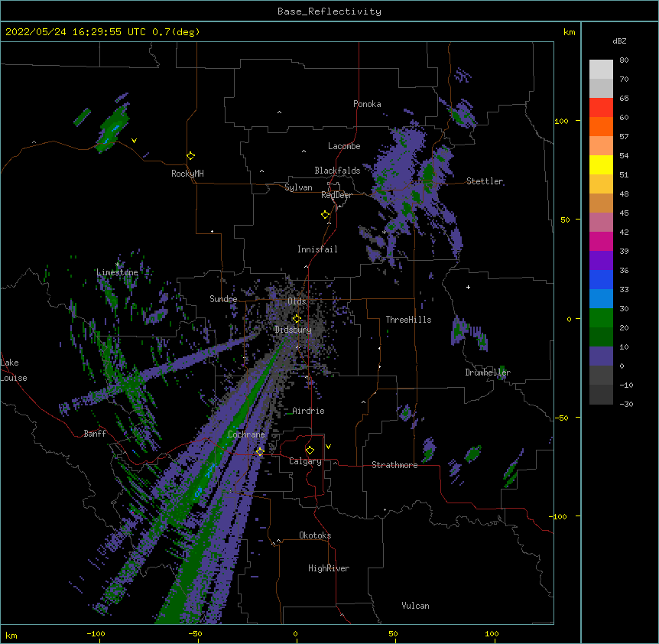Click the slate purple 0-10 dBZ swatch
This screenshot has width=659, height=644.
tap(601, 356)
